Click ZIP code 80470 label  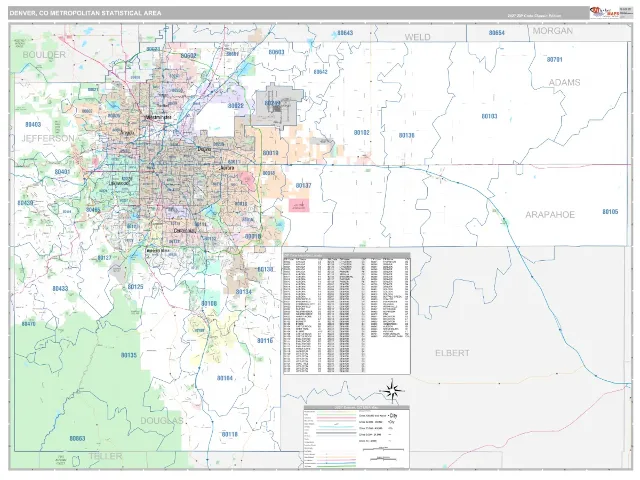coord(29,324)
